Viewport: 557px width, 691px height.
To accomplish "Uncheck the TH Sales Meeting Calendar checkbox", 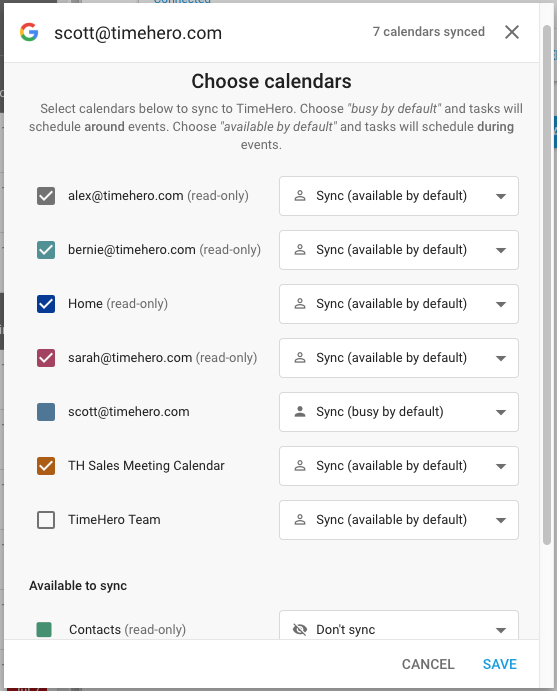I will click(46, 465).
